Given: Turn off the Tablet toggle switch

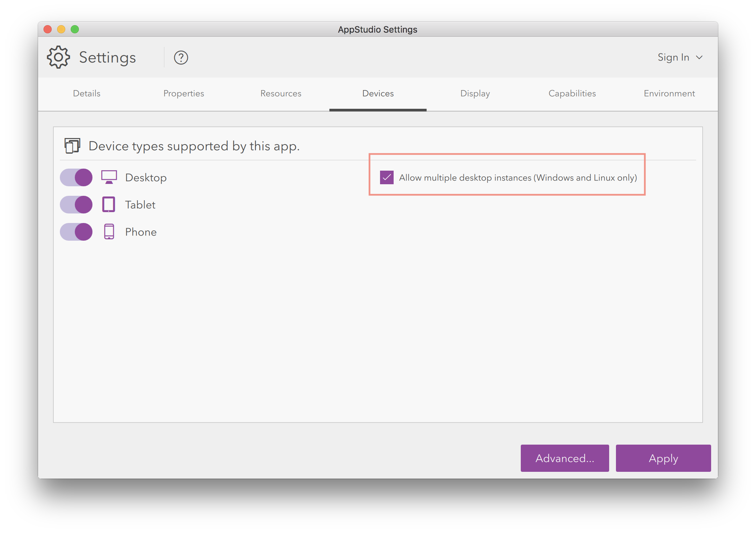Looking at the screenshot, I should click(x=76, y=205).
